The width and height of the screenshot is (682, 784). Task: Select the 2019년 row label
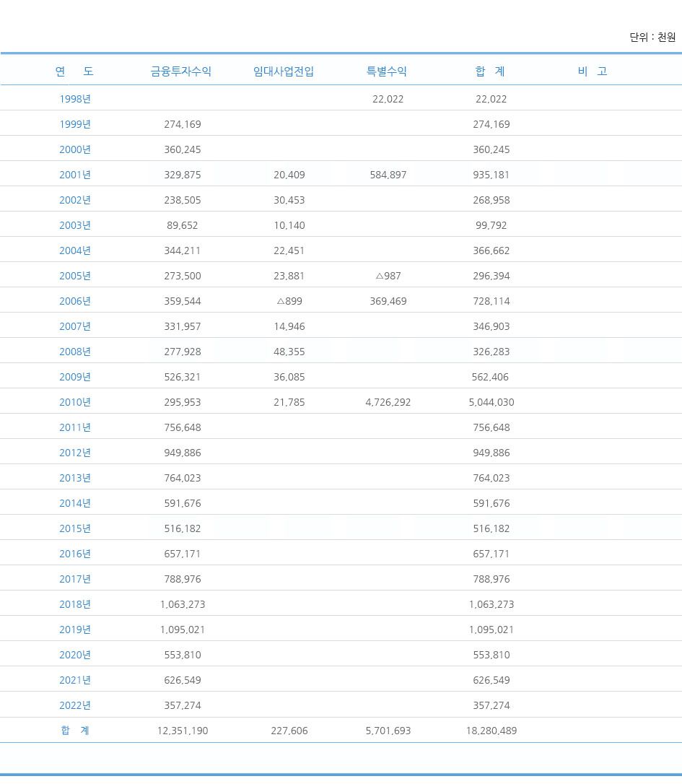tap(75, 630)
